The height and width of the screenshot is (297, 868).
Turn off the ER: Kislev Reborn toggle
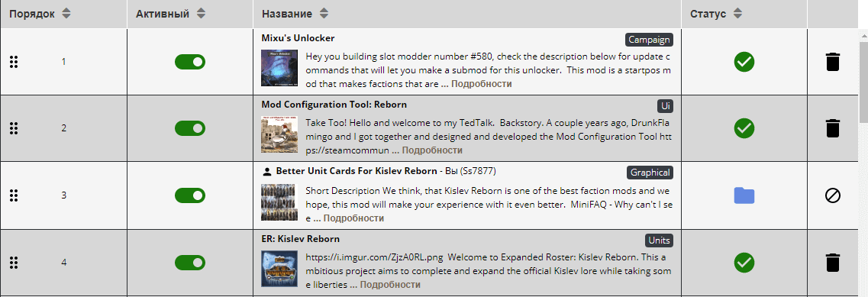[190, 262]
